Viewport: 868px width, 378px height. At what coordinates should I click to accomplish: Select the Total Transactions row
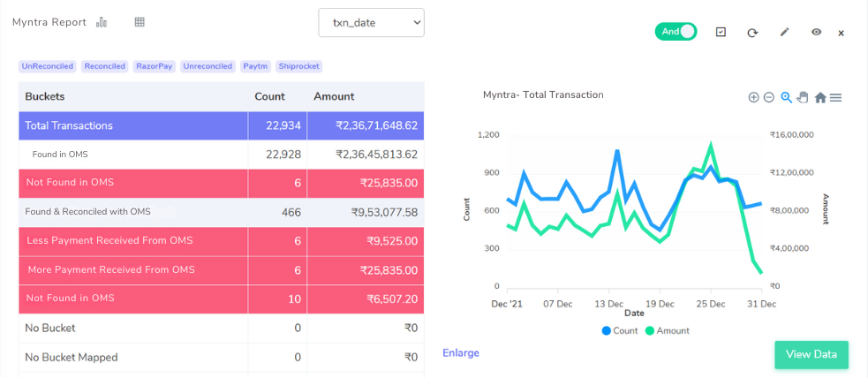(x=222, y=125)
